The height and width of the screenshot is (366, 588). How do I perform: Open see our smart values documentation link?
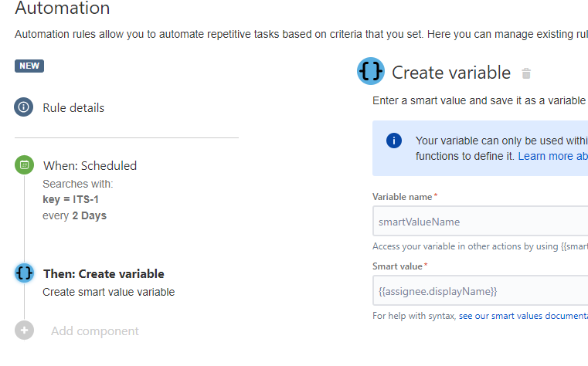[x=523, y=316]
